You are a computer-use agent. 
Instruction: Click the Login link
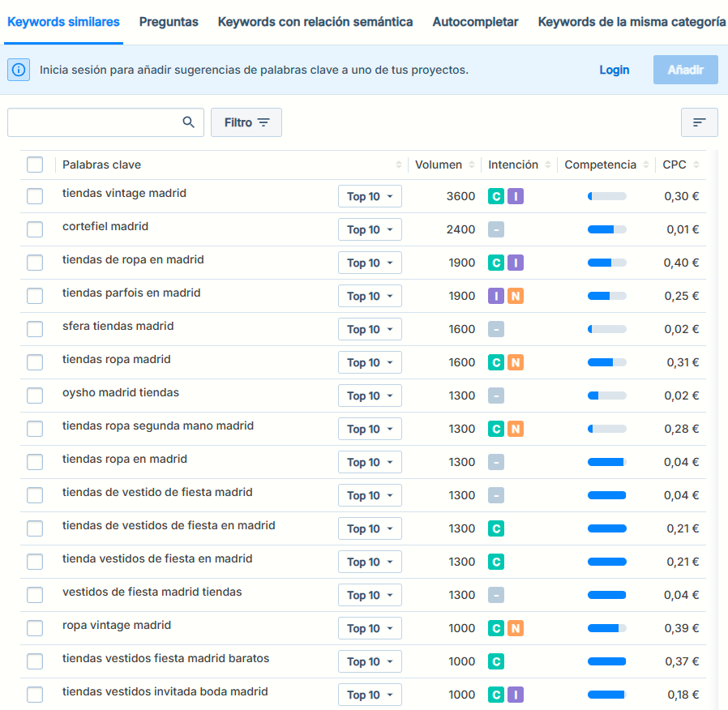[x=614, y=70]
